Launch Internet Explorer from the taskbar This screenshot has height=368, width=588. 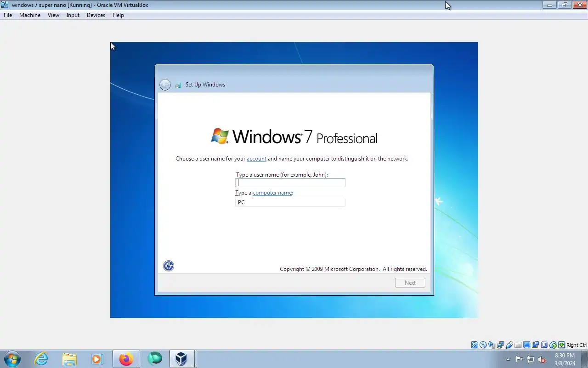[x=41, y=359]
